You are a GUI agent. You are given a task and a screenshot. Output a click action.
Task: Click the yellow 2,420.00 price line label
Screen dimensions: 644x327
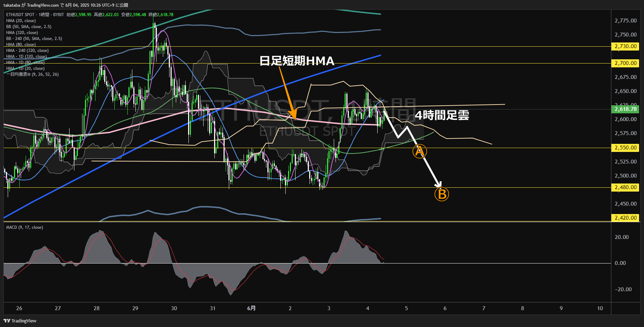click(625, 218)
